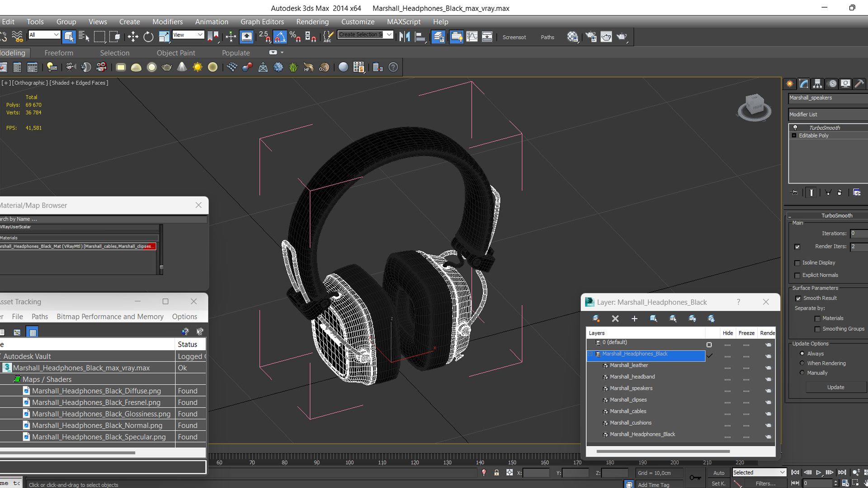Image resolution: width=868 pixels, height=488 pixels.
Task: Open Bitmap Performance and Memory menu
Action: pyautogui.click(x=110, y=317)
